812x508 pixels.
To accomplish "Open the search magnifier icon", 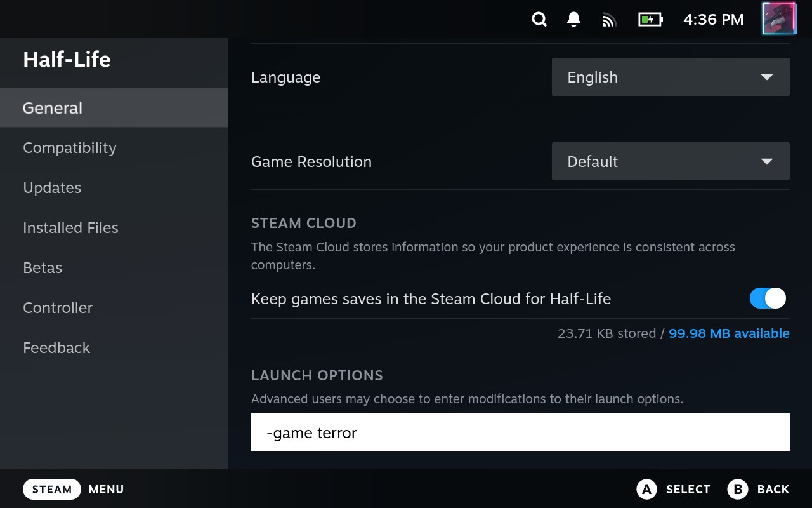I will coord(539,20).
